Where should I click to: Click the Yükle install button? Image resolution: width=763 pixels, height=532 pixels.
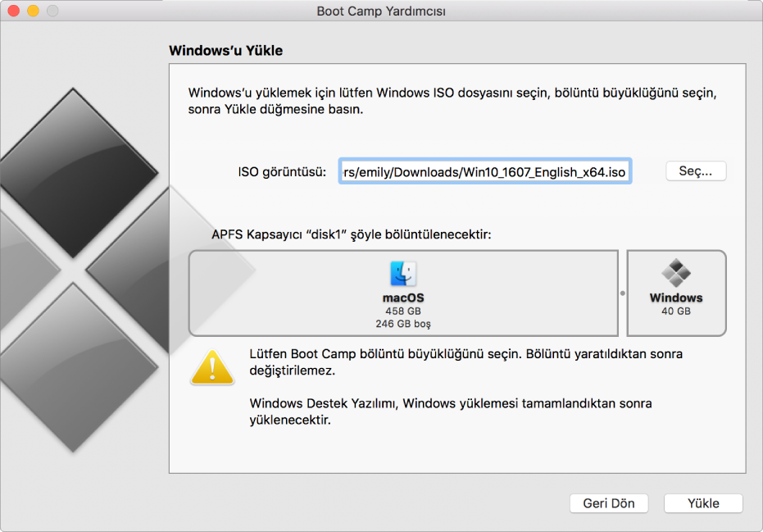point(703,503)
